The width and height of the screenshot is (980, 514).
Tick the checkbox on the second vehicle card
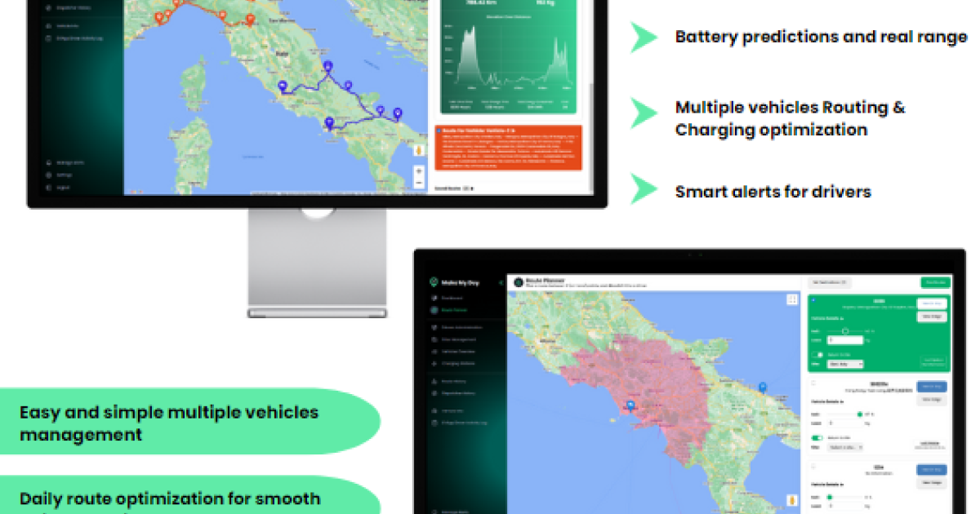tap(813, 383)
